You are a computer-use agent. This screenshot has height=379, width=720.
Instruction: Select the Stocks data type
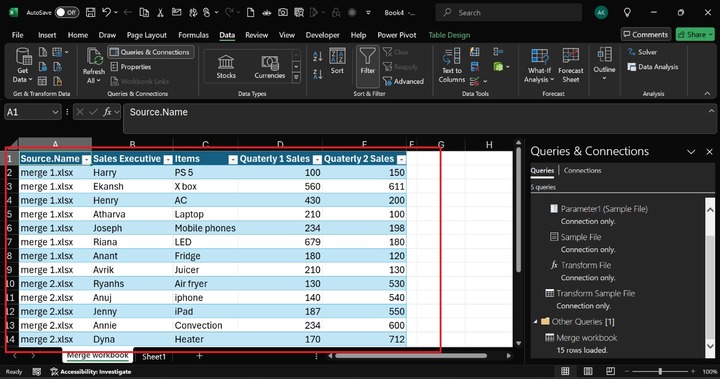coord(226,66)
